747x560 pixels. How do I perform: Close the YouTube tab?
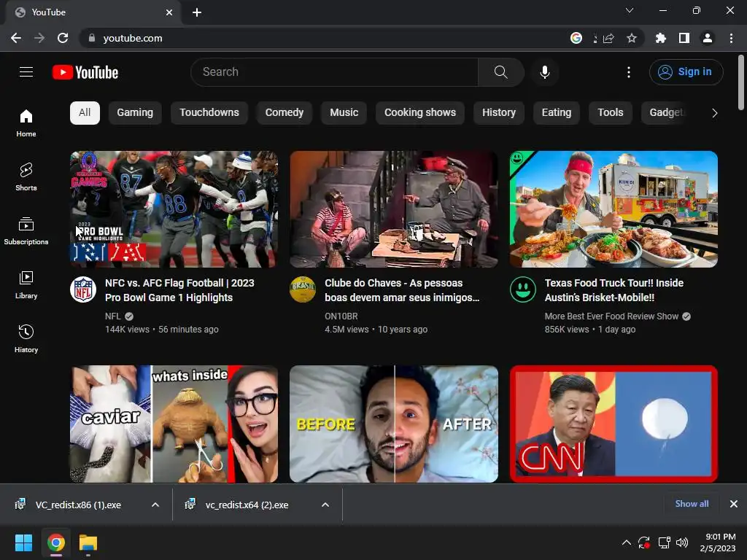[169, 12]
